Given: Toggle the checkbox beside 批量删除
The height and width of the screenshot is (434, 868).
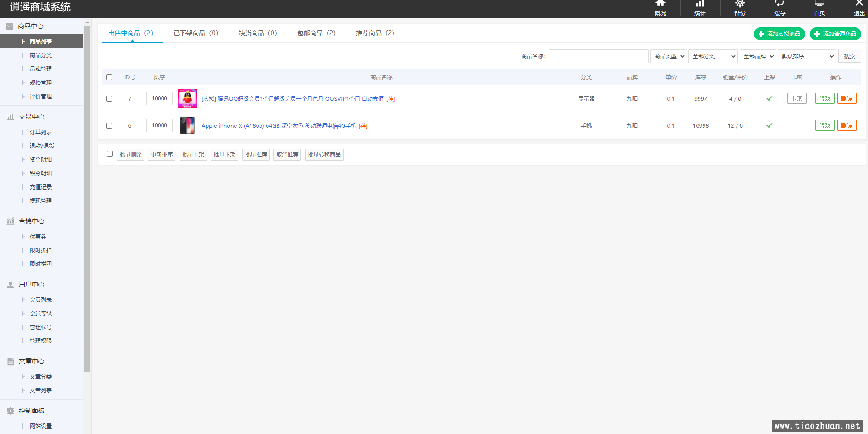Looking at the screenshot, I should click(109, 154).
